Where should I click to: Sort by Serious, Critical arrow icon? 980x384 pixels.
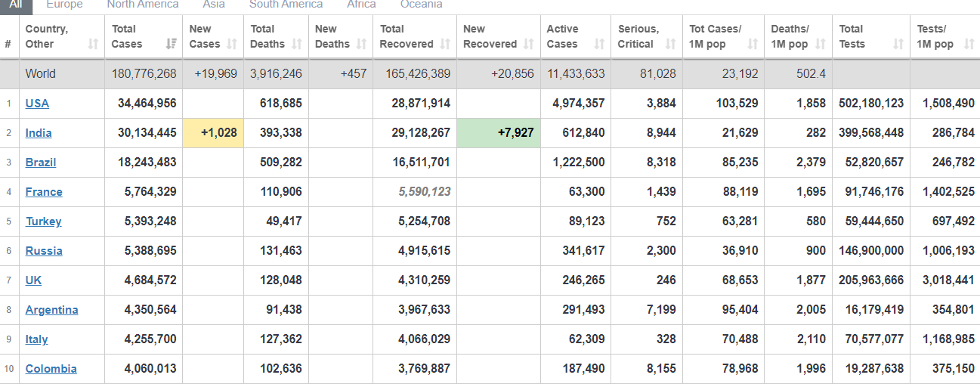coord(670,44)
